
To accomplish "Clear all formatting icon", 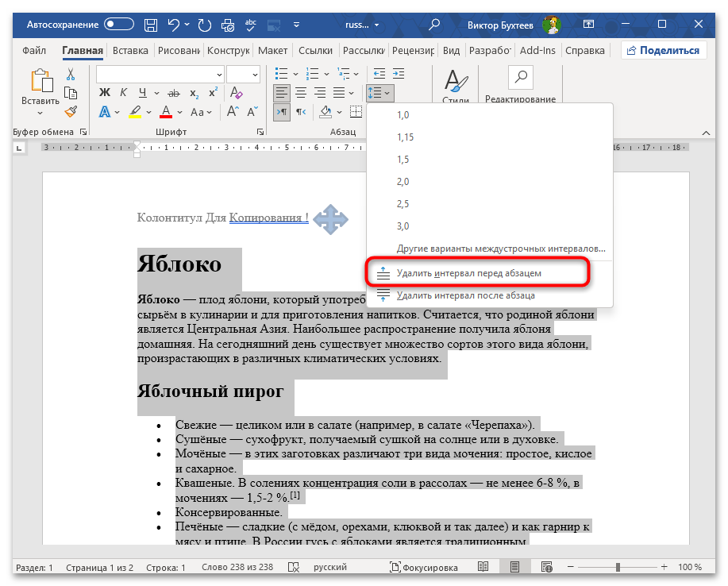I will click(236, 93).
